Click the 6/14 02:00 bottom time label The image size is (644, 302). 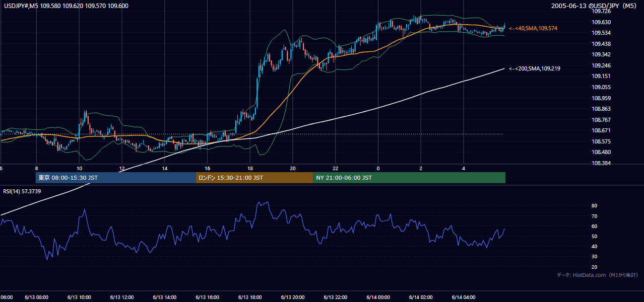(x=421, y=297)
